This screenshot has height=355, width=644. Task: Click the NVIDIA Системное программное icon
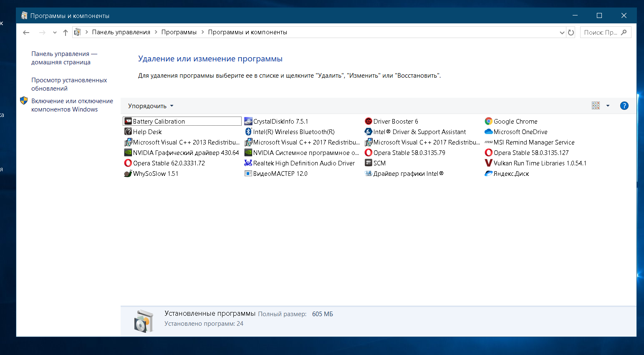point(248,152)
